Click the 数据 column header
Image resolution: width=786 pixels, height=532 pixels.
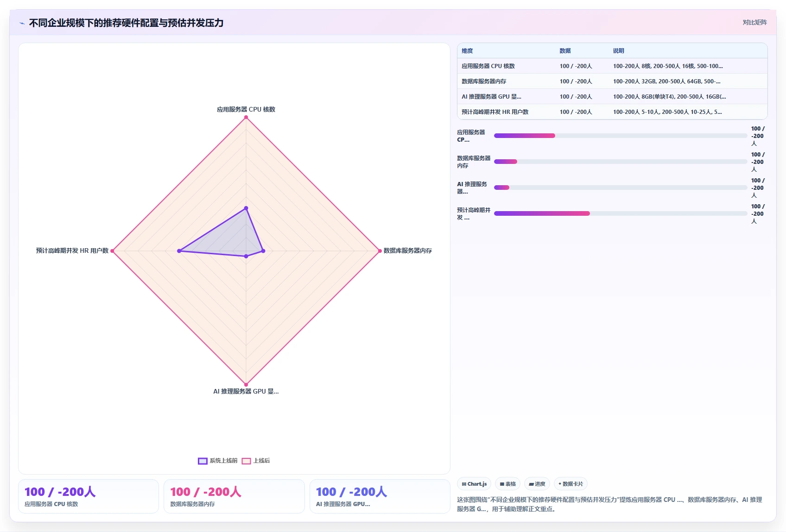point(565,51)
